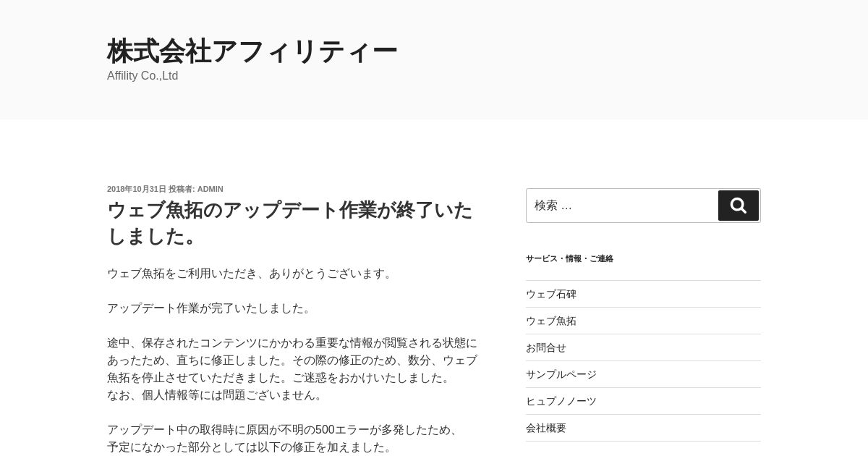This screenshot has width=868, height=456.
Task: Click the Affility Co.,Ltd tagline text
Action: 142,76
